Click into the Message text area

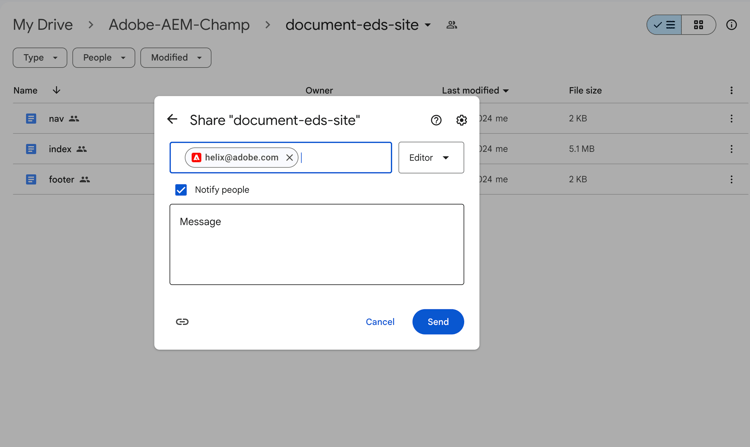tap(317, 244)
